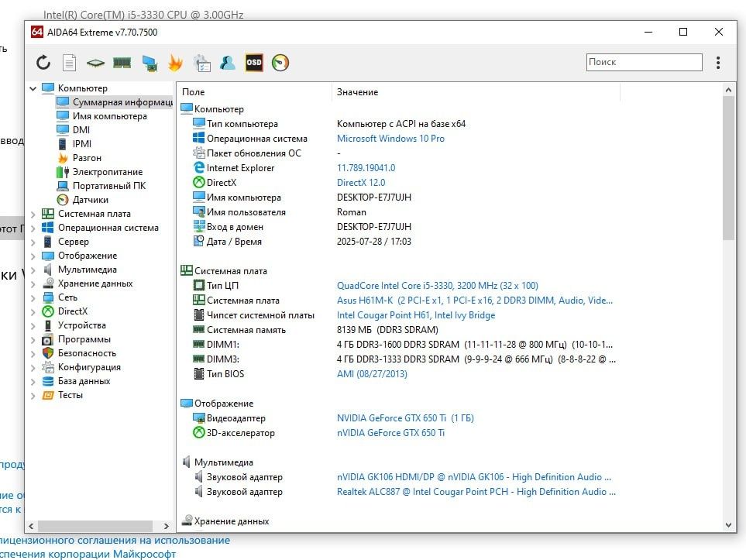The image size is (746, 560).
Task: Select the Тип компьютера row
Action: [x=400, y=124]
